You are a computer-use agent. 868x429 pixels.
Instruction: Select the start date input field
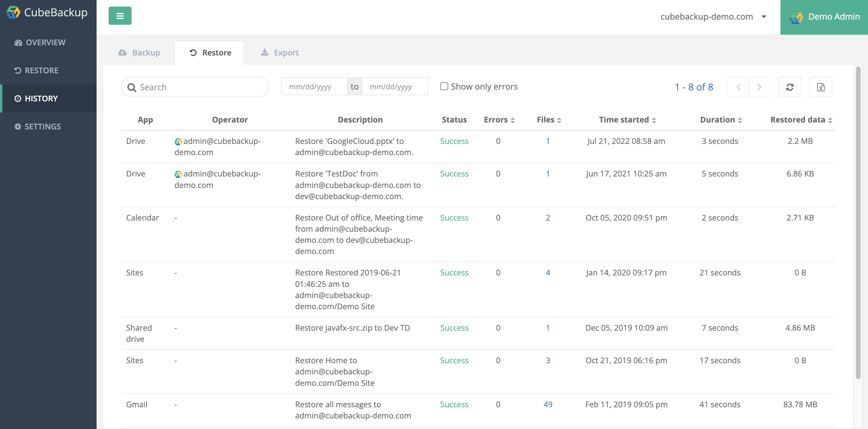pyautogui.click(x=314, y=86)
